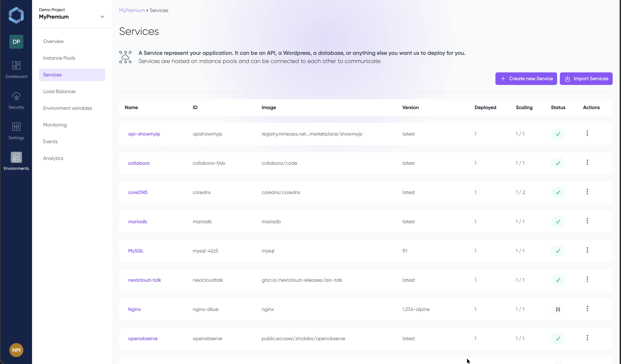Click the DP project avatar badge
Screen dimensions: 621x364
[x=16, y=42]
